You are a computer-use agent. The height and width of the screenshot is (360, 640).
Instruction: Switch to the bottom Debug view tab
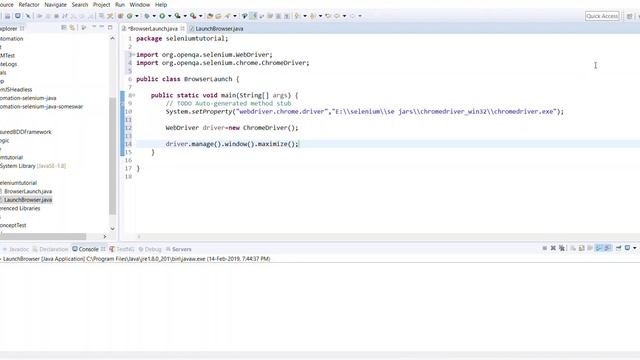tap(150, 249)
